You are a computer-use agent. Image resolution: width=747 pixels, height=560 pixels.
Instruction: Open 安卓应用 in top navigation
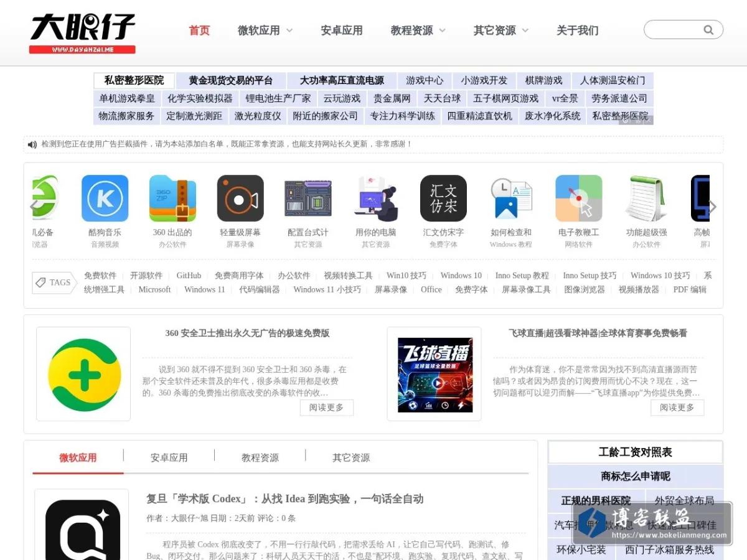tap(342, 30)
